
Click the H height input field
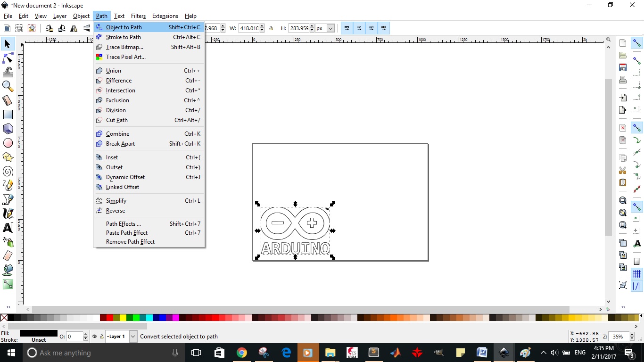click(x=299, y=28)
